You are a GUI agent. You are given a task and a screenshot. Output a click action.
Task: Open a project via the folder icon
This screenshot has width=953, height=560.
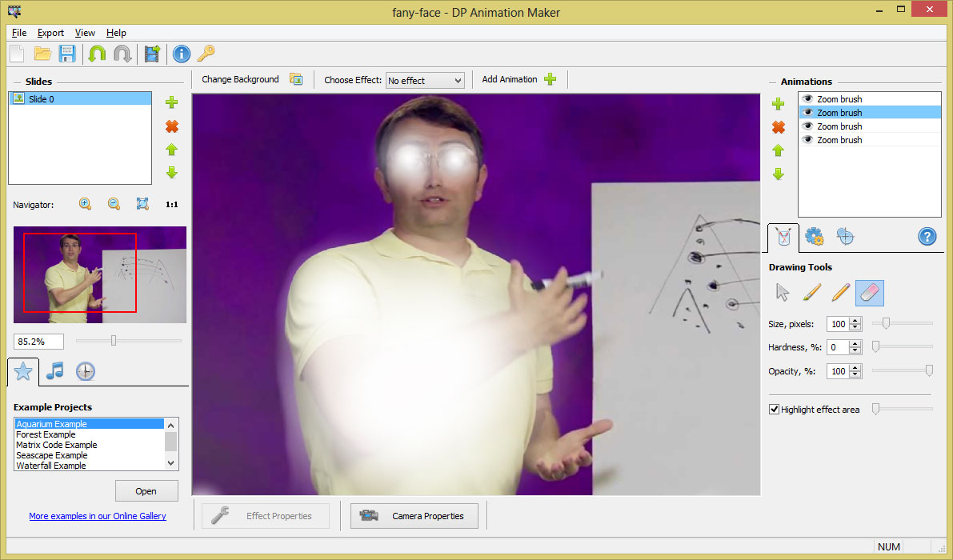[x=42, y=54]
